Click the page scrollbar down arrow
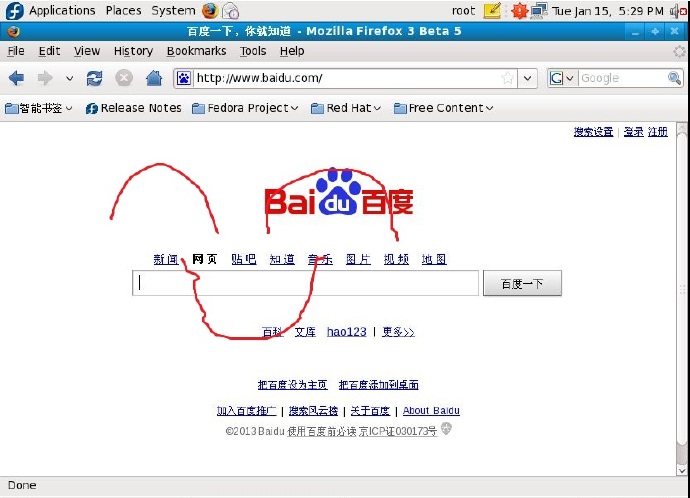Screen dimensions: 690x498 tap(682, 470)
